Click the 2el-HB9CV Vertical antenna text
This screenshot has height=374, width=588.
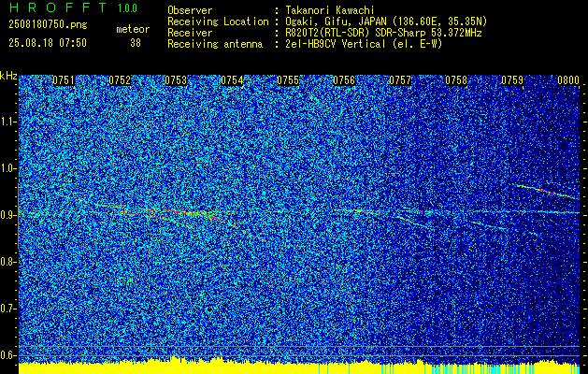tap(365, 44)
